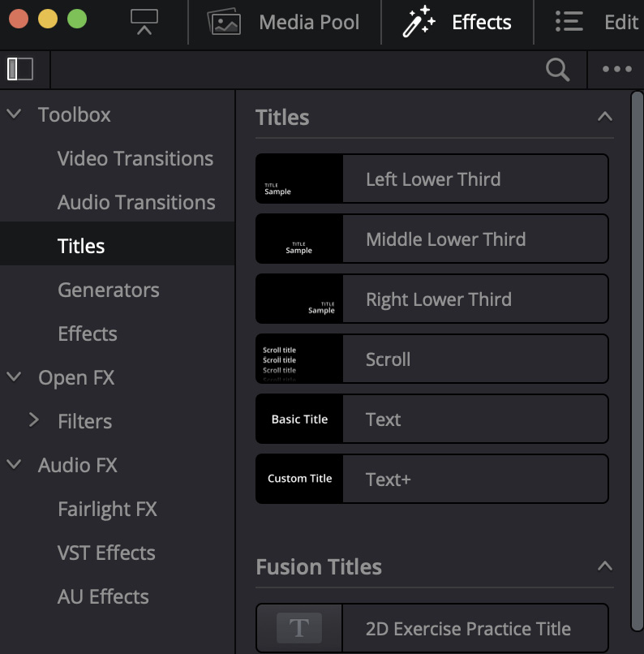Click the red close window button
This screenshot has height=654, width=644.
(19, 19)
